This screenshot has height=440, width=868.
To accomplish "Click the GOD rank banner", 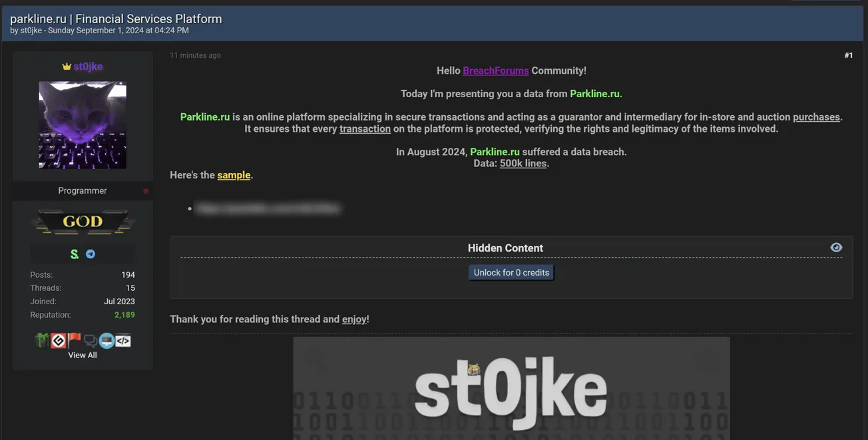I will 83,222.
